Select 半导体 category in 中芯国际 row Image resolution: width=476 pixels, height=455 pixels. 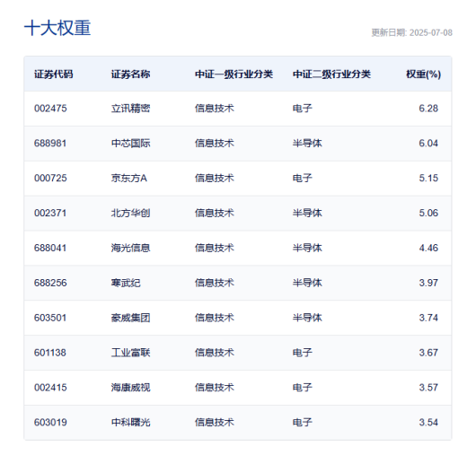[307, 144]
